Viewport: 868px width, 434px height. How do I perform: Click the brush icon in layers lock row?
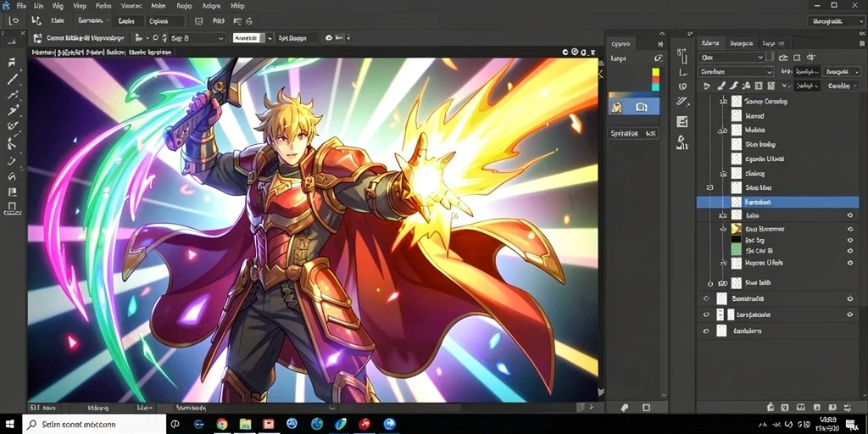pos(721,86)
